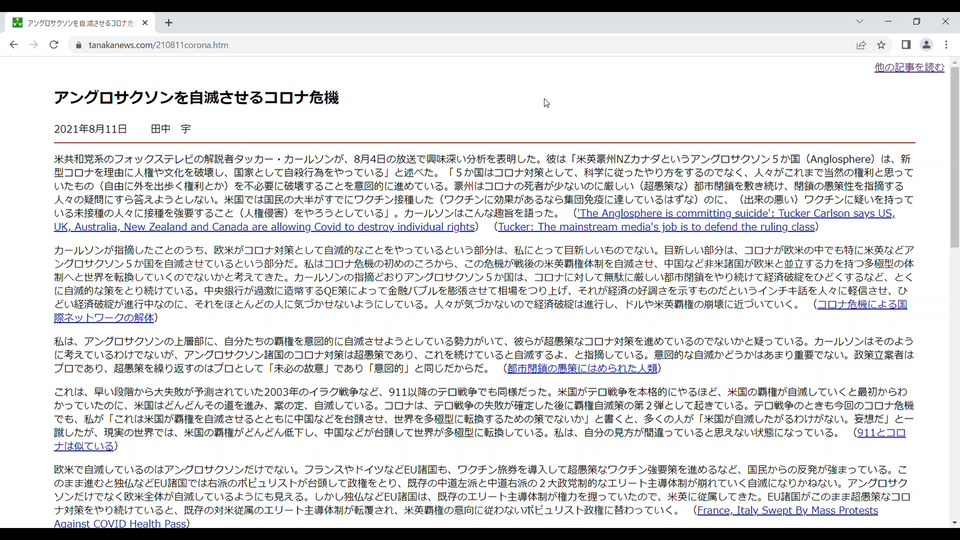Share this page icon in address bar
The height and width of the screenshot is (540, 960).
861,45
